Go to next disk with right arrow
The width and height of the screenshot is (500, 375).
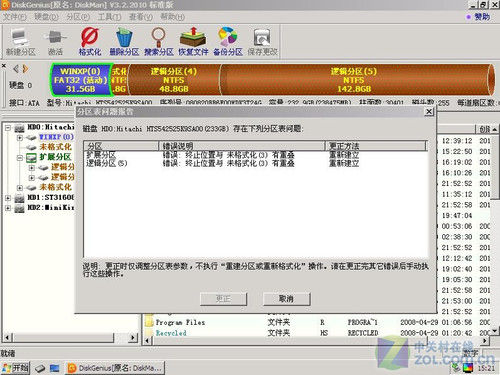25,69
